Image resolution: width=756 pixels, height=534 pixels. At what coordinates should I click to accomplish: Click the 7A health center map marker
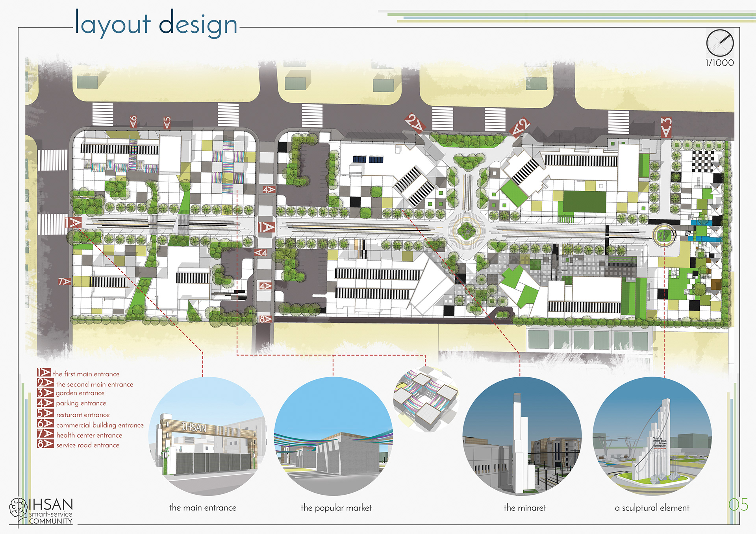pyautogui.click(x=64, y=281)
